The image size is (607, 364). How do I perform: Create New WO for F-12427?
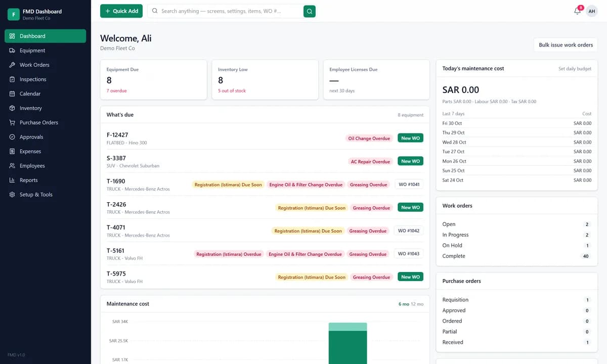410,138
